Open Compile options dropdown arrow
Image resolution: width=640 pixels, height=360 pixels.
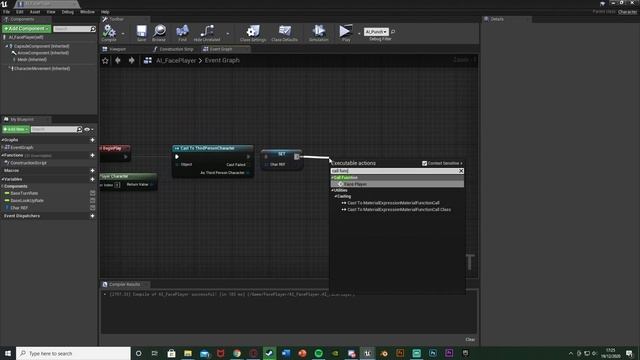pos(123,34)
